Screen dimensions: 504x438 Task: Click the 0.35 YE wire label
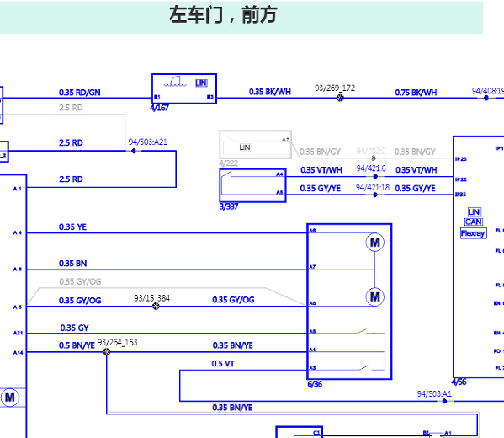coord(72,227)
